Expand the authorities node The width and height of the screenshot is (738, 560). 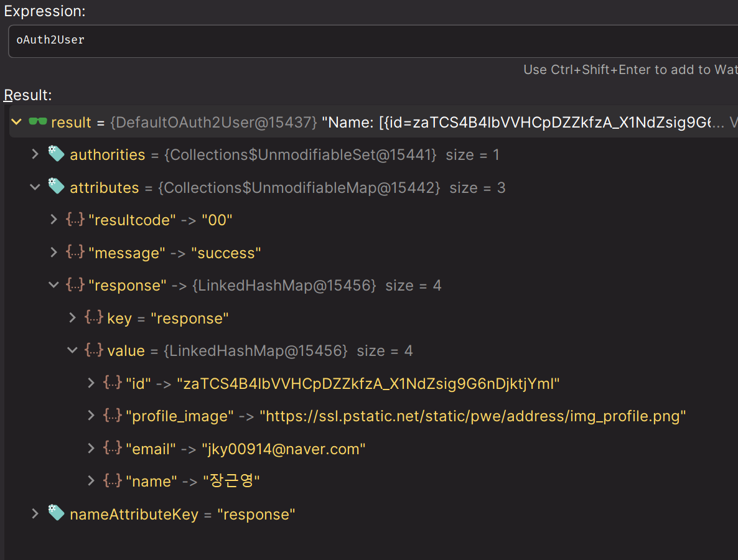coord(35,154)
